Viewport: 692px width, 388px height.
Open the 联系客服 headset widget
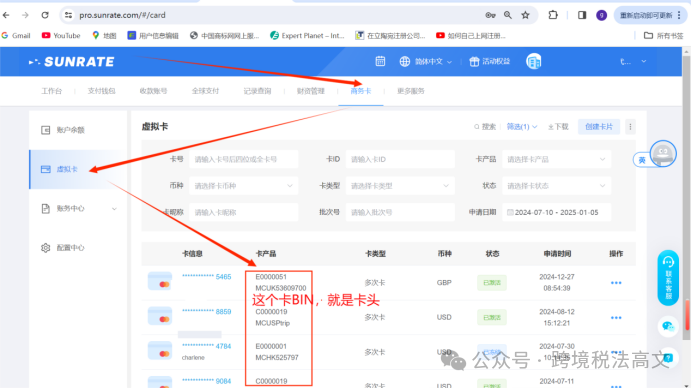click(x=668, y=278)
